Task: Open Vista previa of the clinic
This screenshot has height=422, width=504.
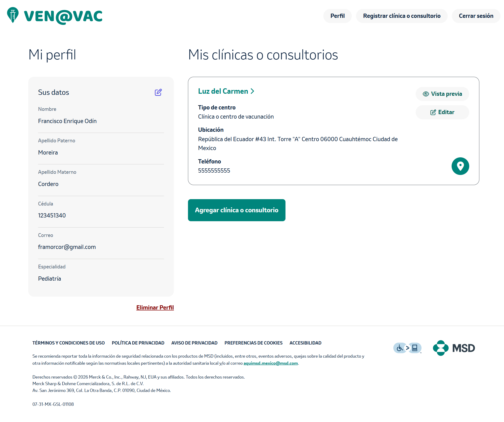Action: pos(442,94)
